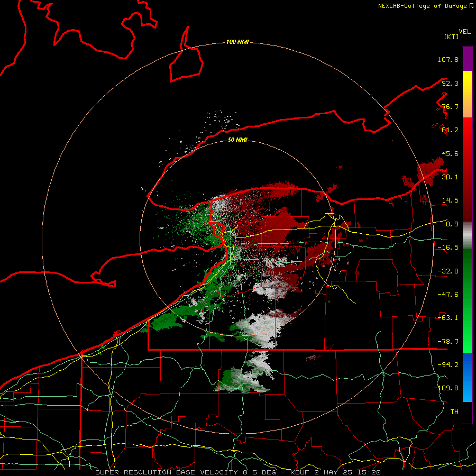This screenshot has height=476, width=476.
Task: Click the -94.2 value on the velocity scale
Action: (x=448, y=364)
